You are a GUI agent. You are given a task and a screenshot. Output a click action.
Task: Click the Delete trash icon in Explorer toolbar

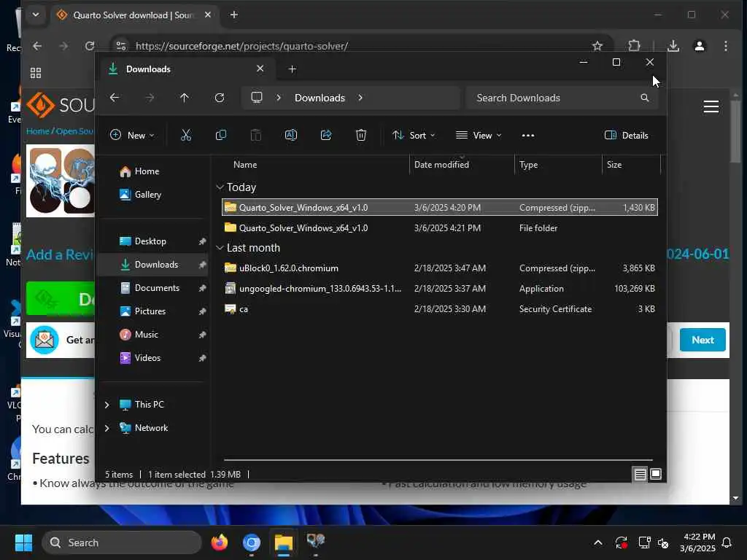click(361, 135)
